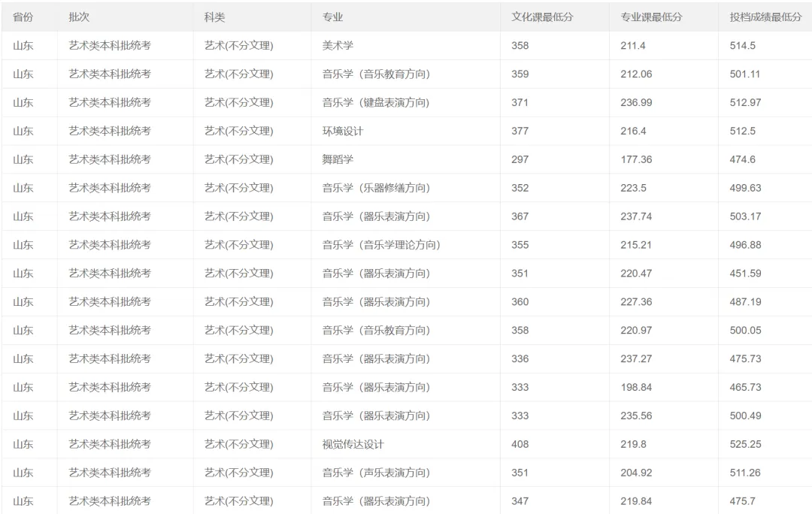The image size is (812, 514).
Task: Click the admission score 512.97
Action: pyautogui.click(x=745, y=102)
